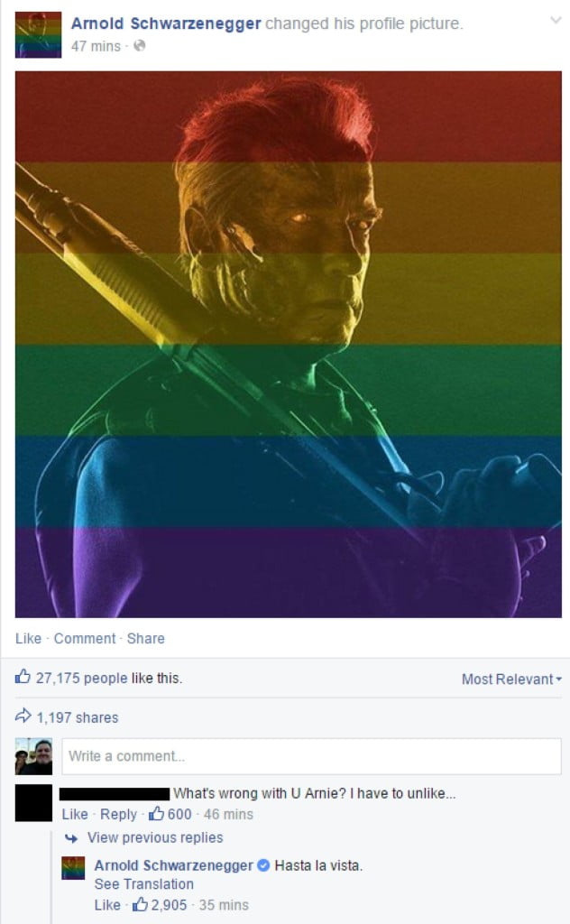Open Arnold Schwarzenegger name link in post header
Image resolution: width=570 pixels, height=924 pixels.
166,23
